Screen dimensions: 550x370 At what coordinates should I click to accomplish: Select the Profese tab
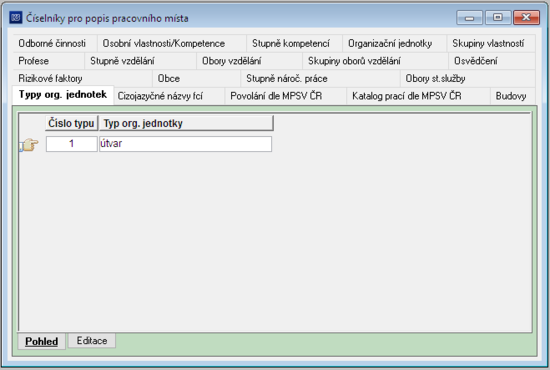click(x=34, y=61)
